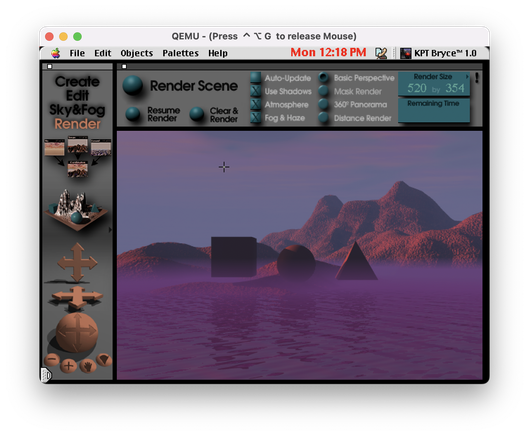Open the Apple menu

[x=56, y=53]
